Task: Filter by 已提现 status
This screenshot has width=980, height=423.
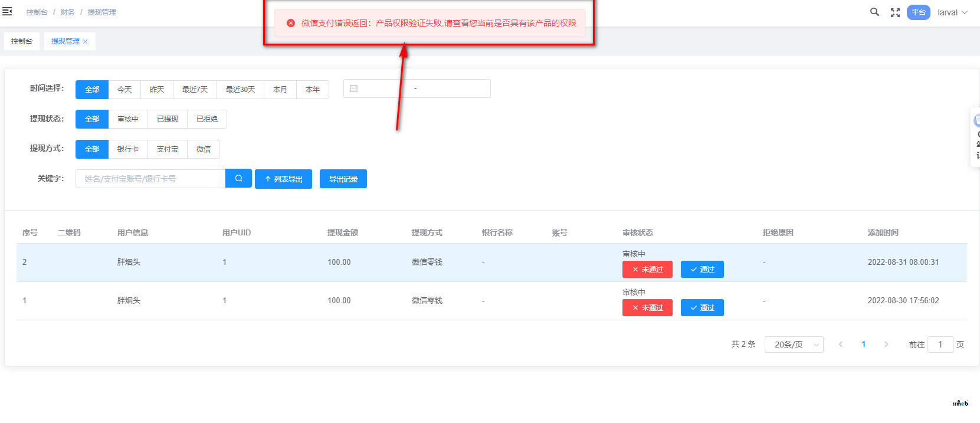Action: [168, 119]
